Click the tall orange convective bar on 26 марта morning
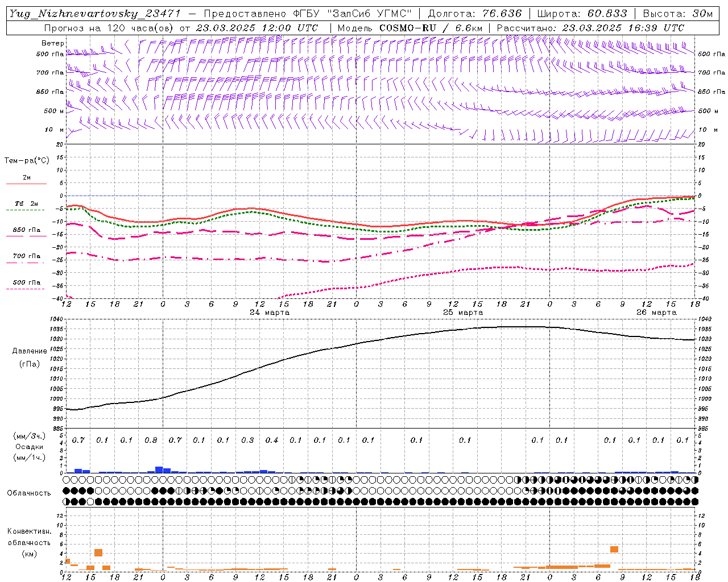728x582 pixels. (x=614, y=549)
